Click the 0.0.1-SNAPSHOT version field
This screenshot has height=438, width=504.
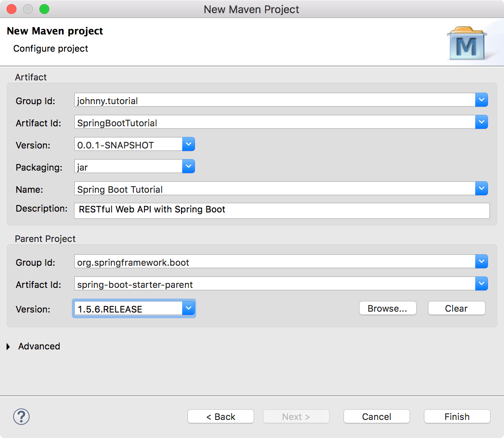pos(128,144)
